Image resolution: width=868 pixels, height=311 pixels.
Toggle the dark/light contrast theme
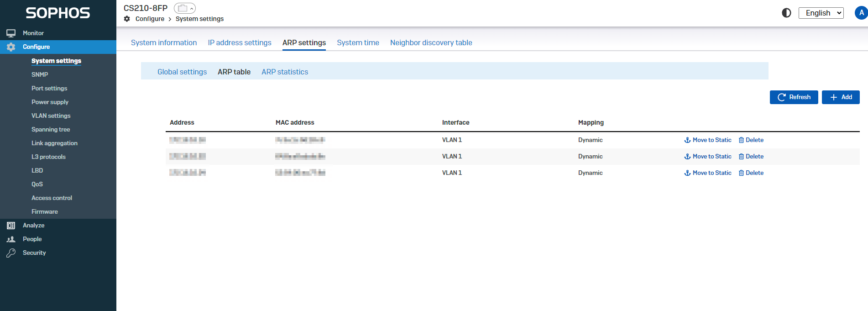(786, 13)
